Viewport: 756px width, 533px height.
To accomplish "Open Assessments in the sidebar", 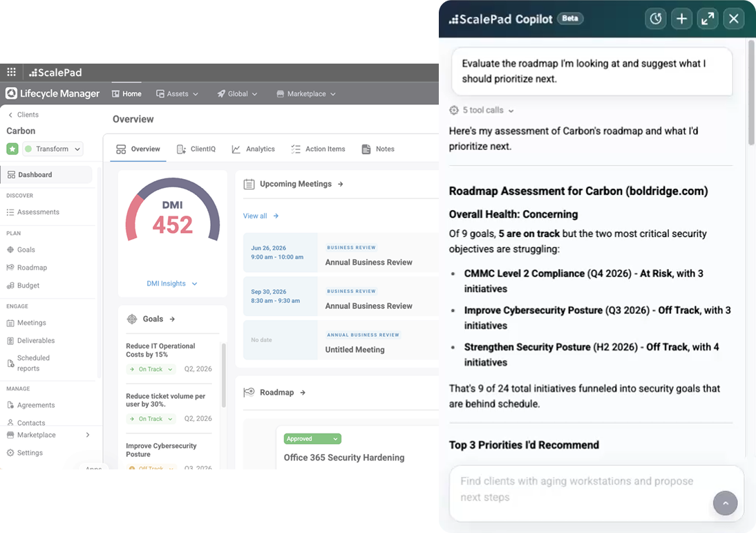I will pos(32,212).
